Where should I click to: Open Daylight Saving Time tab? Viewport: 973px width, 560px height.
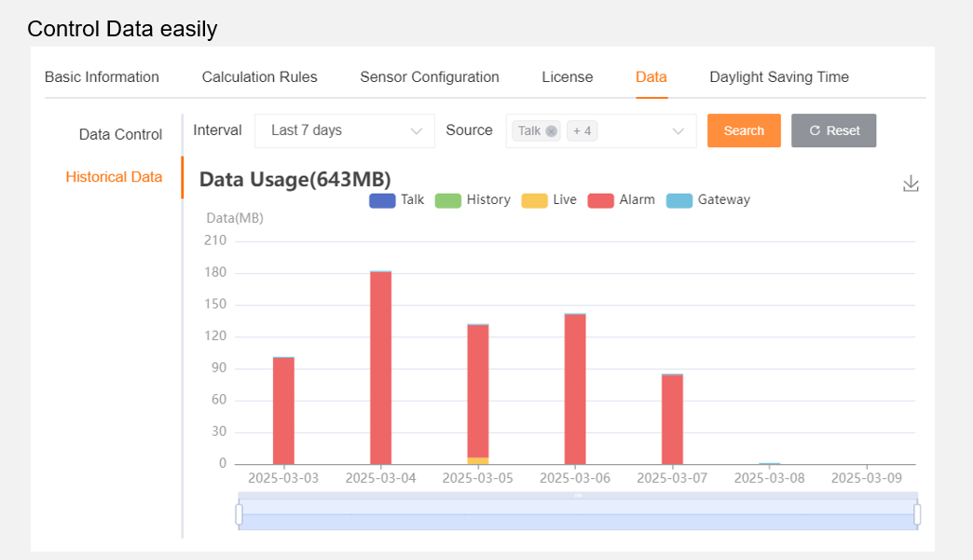(x=778, y=77)
